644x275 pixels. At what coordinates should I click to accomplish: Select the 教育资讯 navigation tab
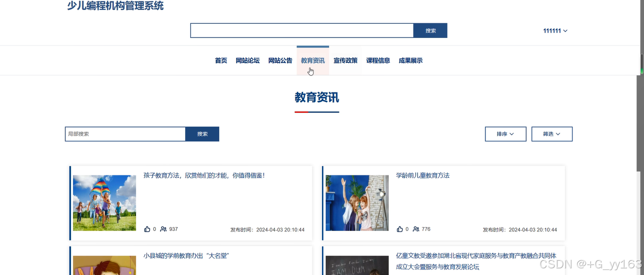tap(313, 61)
